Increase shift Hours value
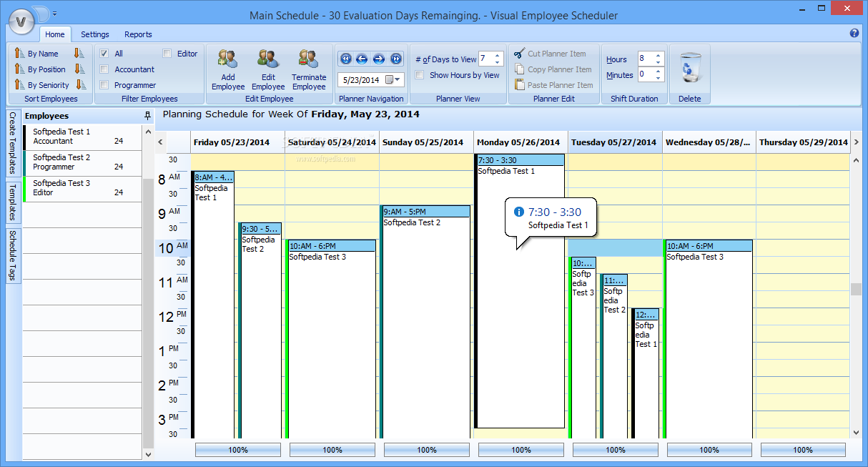 point(659,56)
